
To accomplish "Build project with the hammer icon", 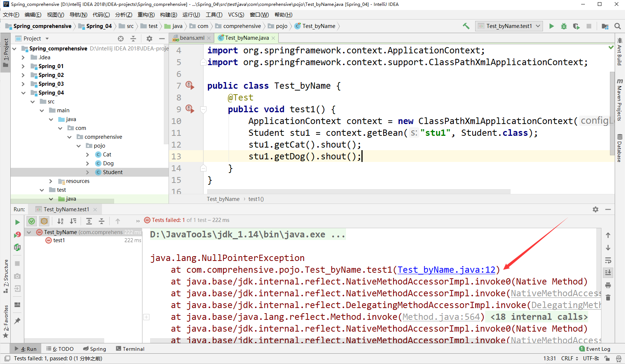I will click(466, 26).
